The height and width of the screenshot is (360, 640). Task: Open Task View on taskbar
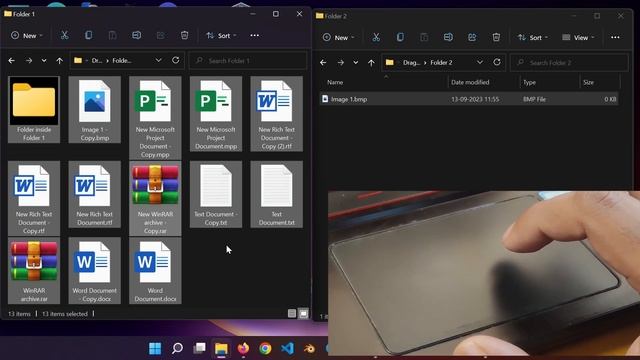coord(199,348)
